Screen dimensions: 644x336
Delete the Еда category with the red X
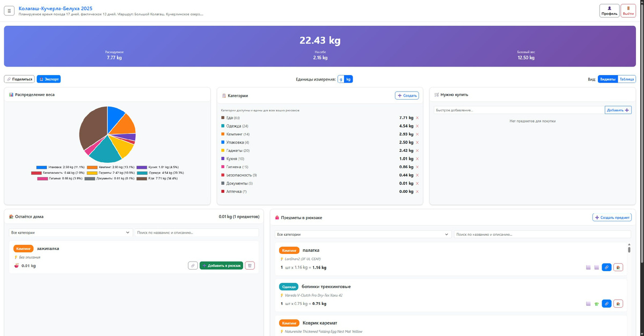[x=417, y=118]
